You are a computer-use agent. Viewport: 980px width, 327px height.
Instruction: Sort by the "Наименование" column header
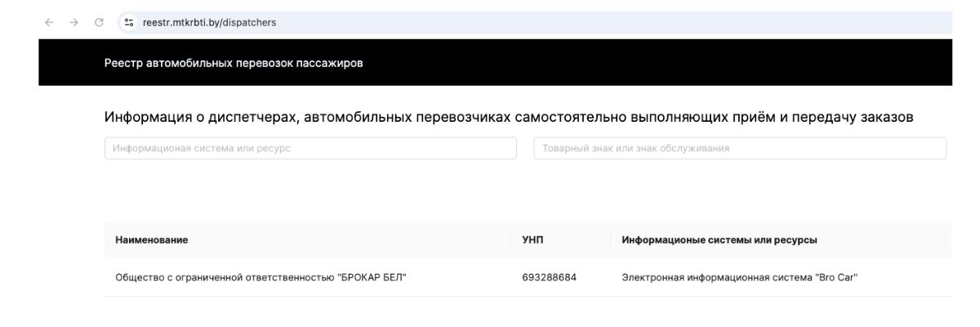tap(151, 240)
